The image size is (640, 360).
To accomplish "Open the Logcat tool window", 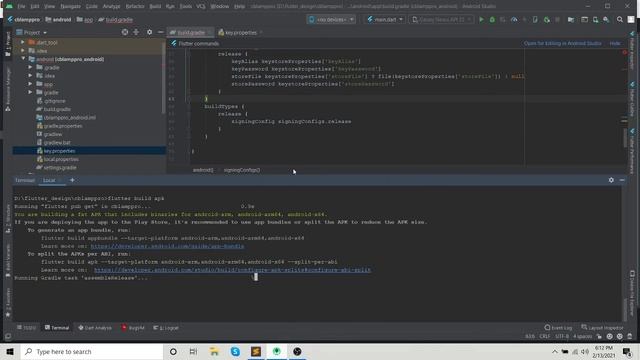I will [166, 328].
